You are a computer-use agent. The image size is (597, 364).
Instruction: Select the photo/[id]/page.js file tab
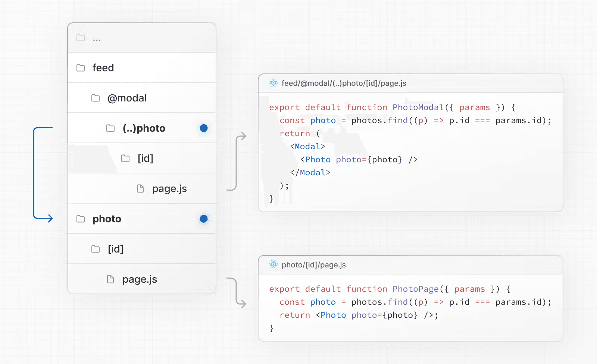tap(313, 265)
